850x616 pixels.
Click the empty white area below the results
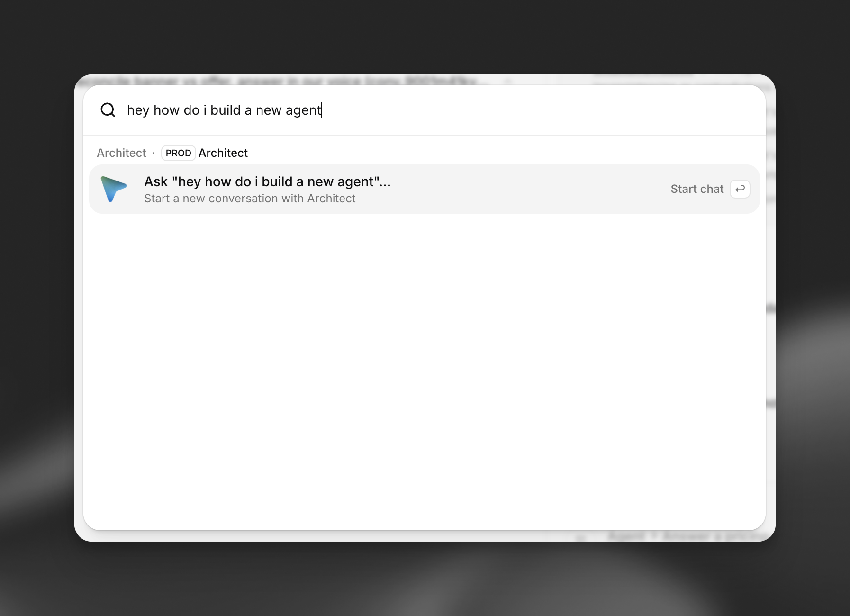click(424, 370)
